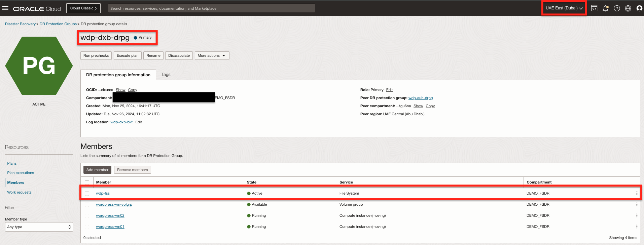
Task: Open the language globe icon
Action: point(628,8)
